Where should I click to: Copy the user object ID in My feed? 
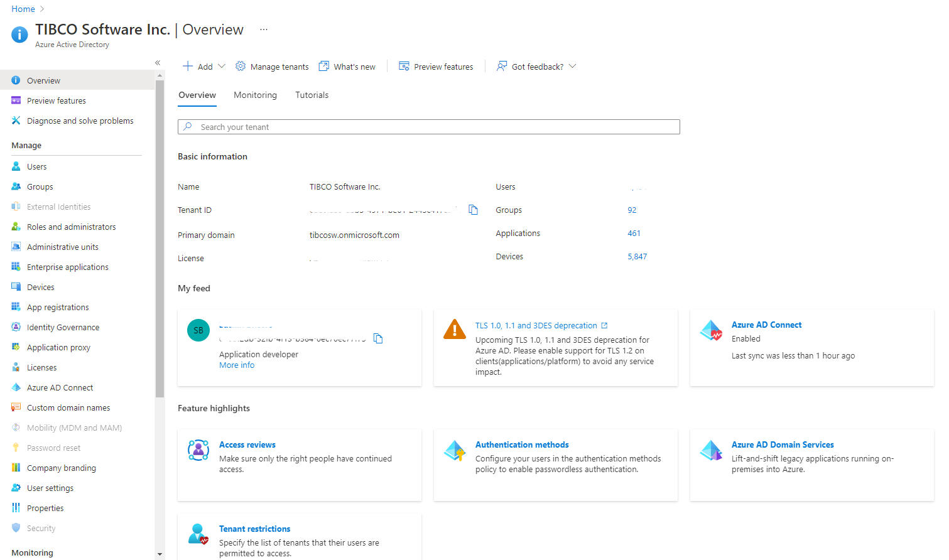click(x=378, y=338)
